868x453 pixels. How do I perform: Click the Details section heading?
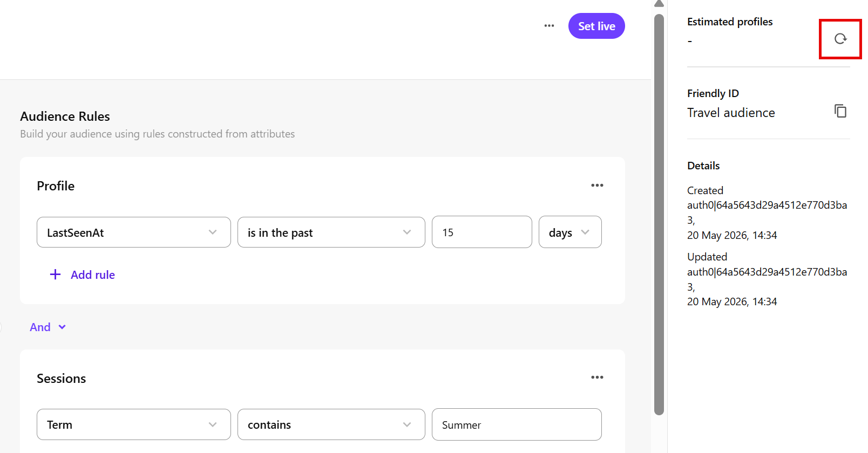pos(703,166)
